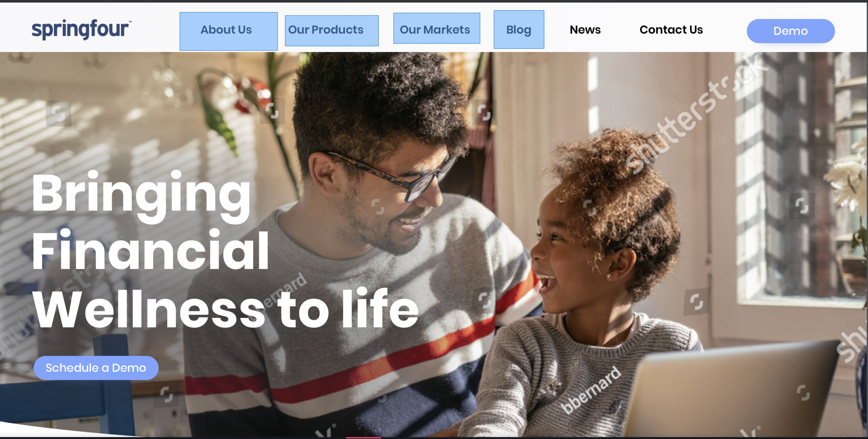Image resolution: width=868 pixels, height=439 pixels.
Task: Click the Bringing Financial Wellness headline
Action: 225,250
